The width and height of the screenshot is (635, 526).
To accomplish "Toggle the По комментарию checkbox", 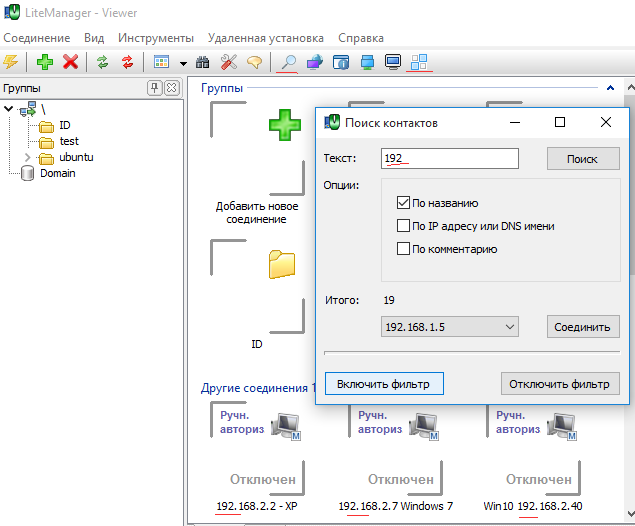I will [x=403, y=249].
